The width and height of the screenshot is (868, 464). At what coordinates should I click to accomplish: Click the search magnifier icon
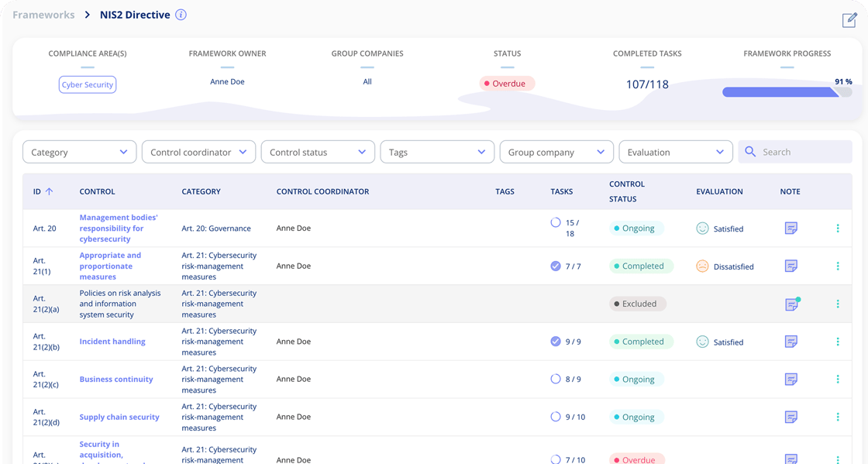point(750,152)
